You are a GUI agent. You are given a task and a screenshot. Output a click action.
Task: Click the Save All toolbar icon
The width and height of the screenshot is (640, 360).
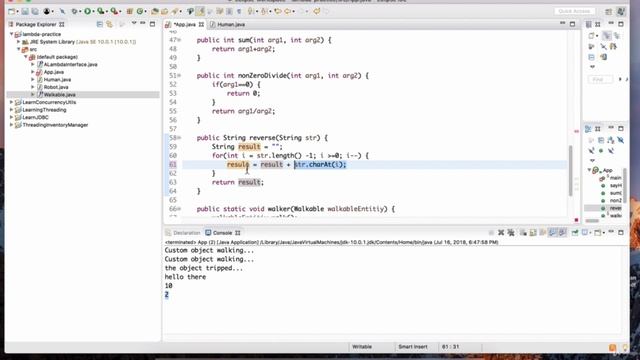click(35, 11)
